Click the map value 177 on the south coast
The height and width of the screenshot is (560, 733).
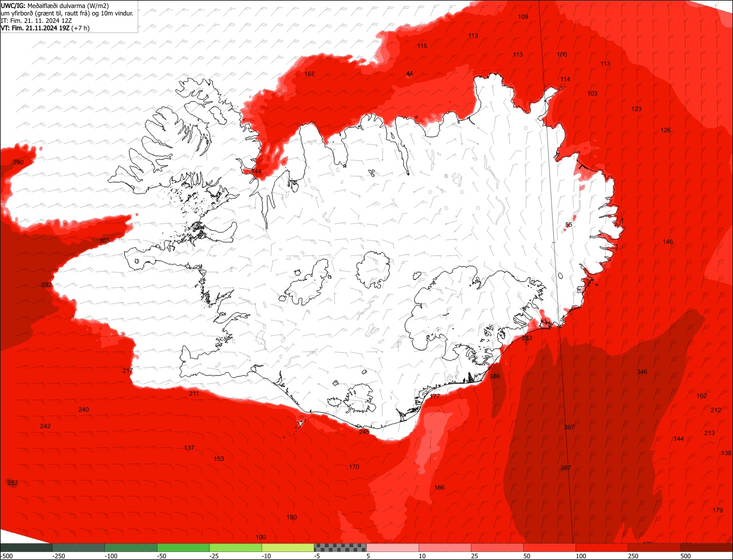tap(435, 396)
